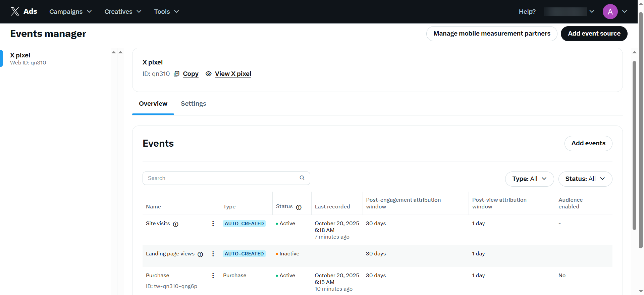Open the Campaigns menu
This screenshot has width=644, height=295.
(70, 11)
